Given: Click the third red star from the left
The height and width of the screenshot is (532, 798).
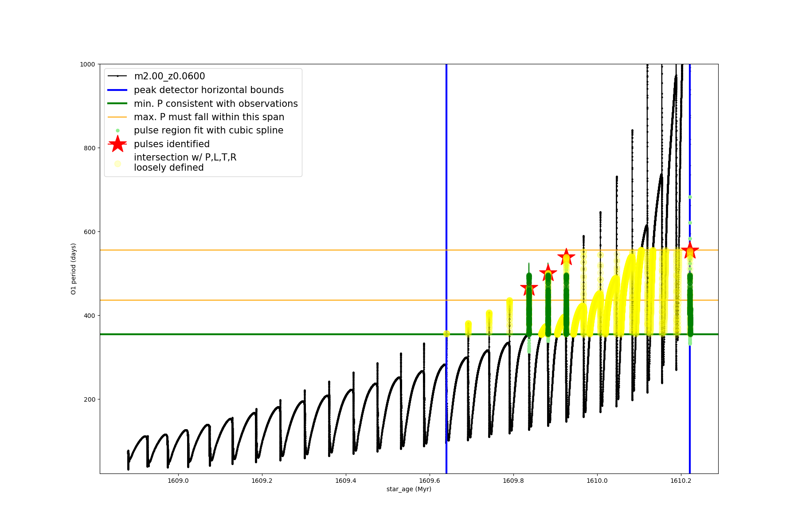Looking at the screenshot, I should 566,257.
